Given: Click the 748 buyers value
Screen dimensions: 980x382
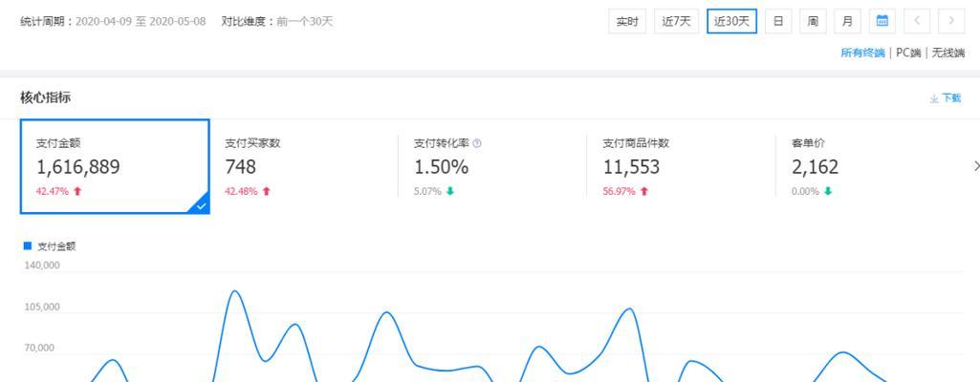Looking at the screenshot, I should [x=241, y=167].
